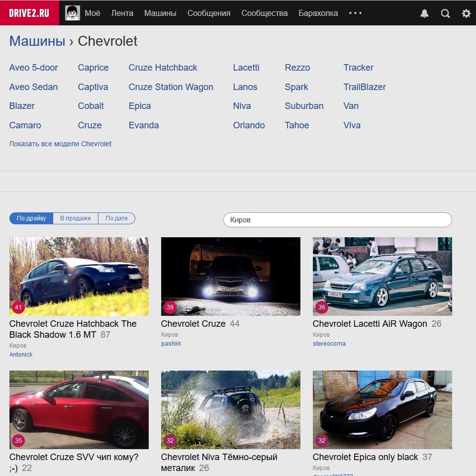The width and height of the screenshot is (476, 476).
Task: Show all Chevrolet models link
Action: [x=60, y=144]
